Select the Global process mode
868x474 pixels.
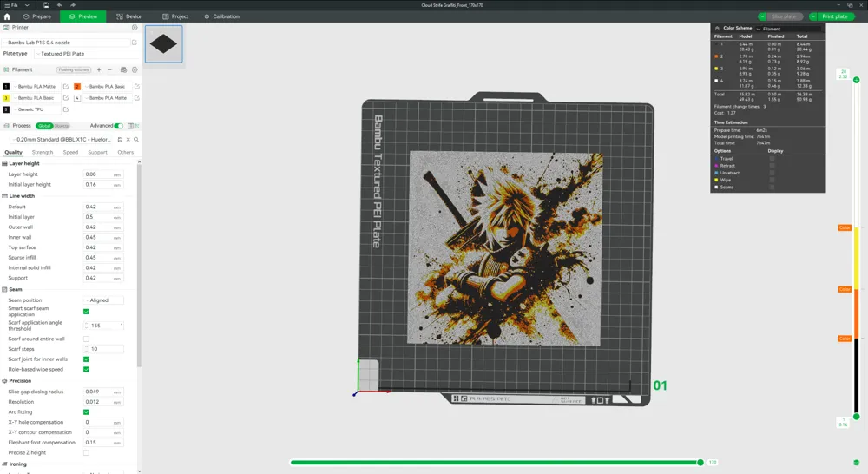(44, 126)
